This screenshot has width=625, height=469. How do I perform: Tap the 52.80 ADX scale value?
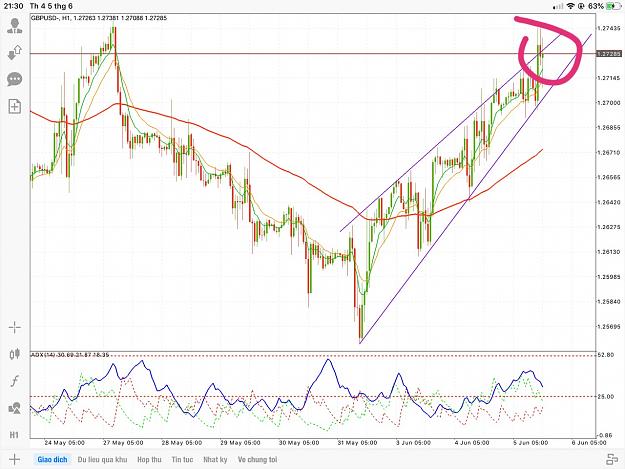click(x=605, y=355)
